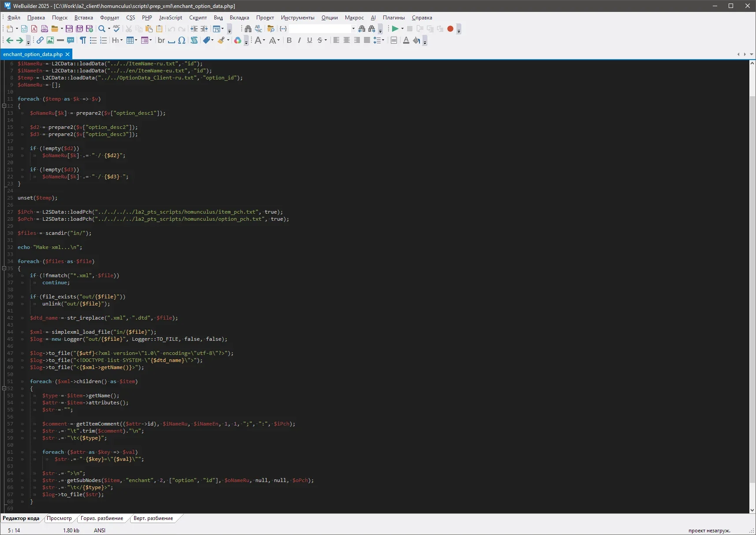Align text center
The height and width of the screenshot is (535, 756).
coord(347,41)
